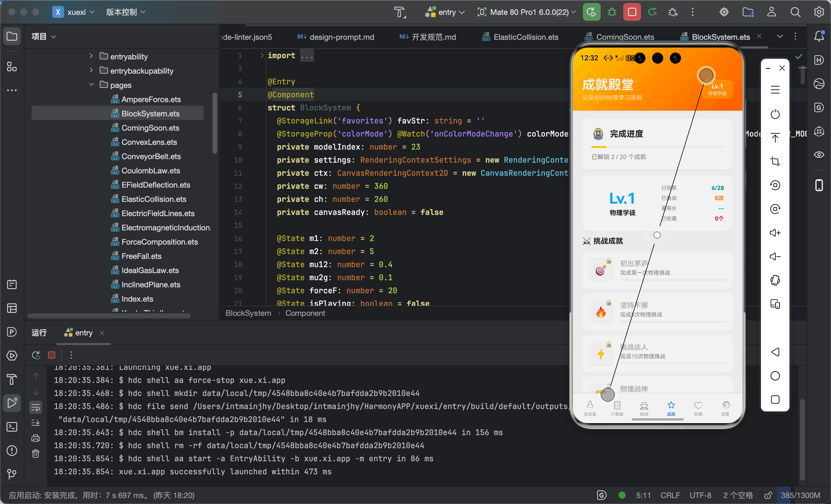
Task: Open the Terminal tool window
Action: (x=12, y=427)
